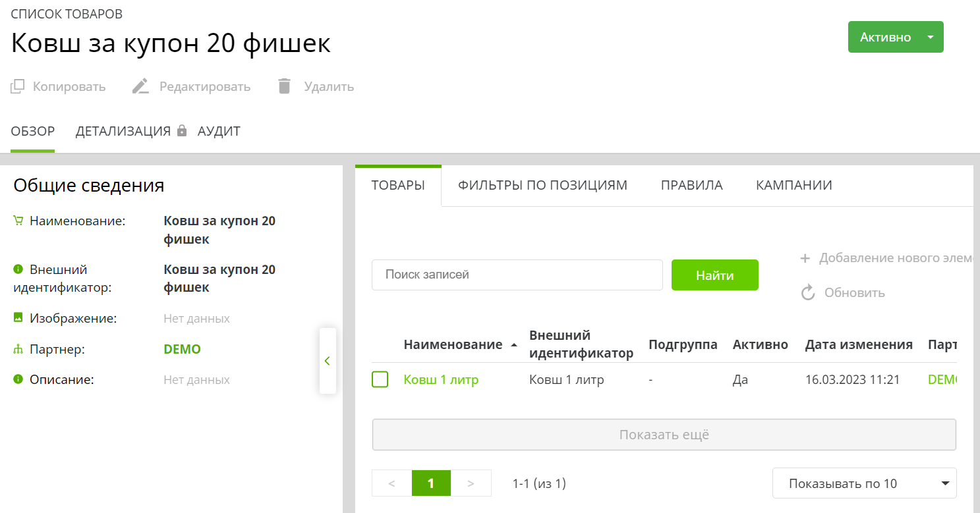Sort by the Наименование column header

453,344
